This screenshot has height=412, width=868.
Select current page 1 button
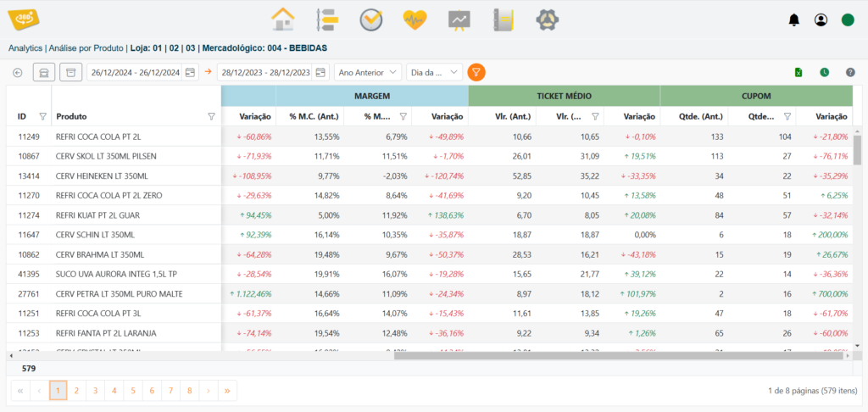pyautogui.click(x=58, y=391)
